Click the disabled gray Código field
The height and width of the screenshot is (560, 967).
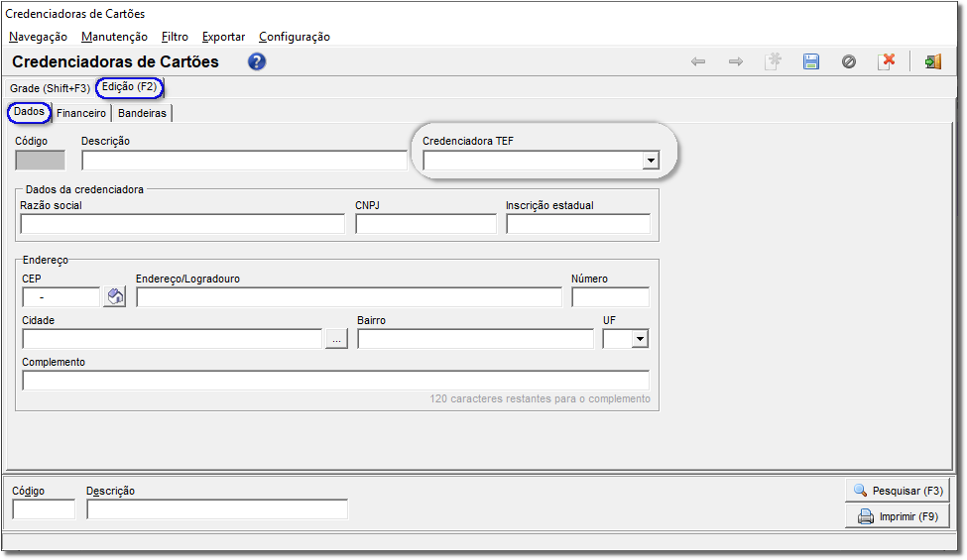tap(40, 161)
